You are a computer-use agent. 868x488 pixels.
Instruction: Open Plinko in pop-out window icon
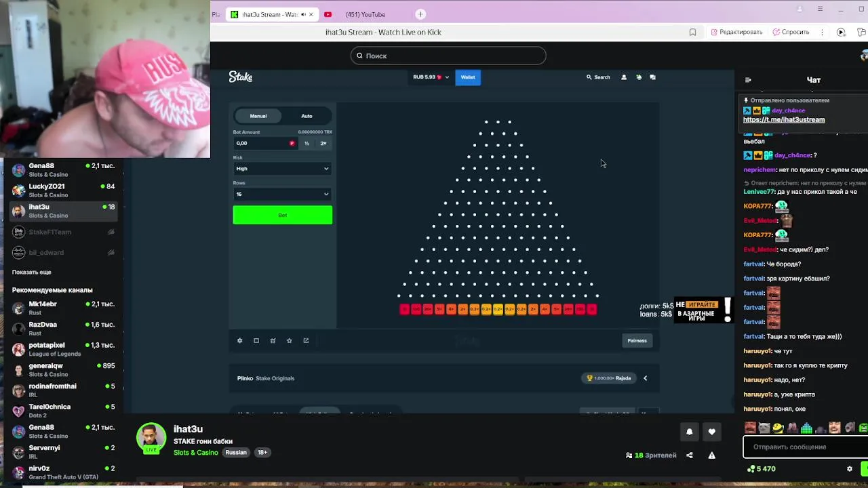(x=306, y=340)
